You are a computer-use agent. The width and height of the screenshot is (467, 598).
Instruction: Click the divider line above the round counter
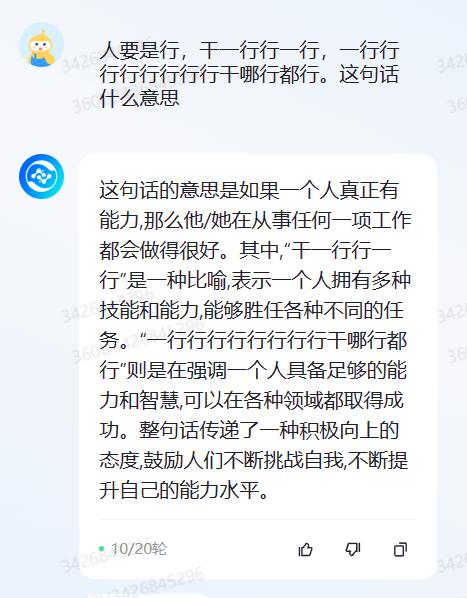257,519
